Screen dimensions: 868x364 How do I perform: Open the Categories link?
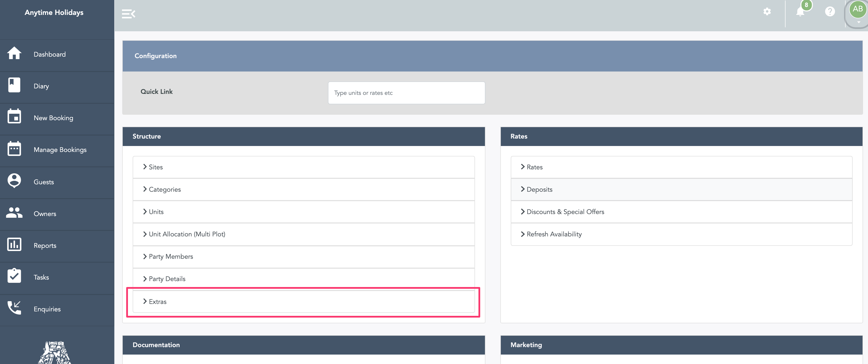[165, 190]
